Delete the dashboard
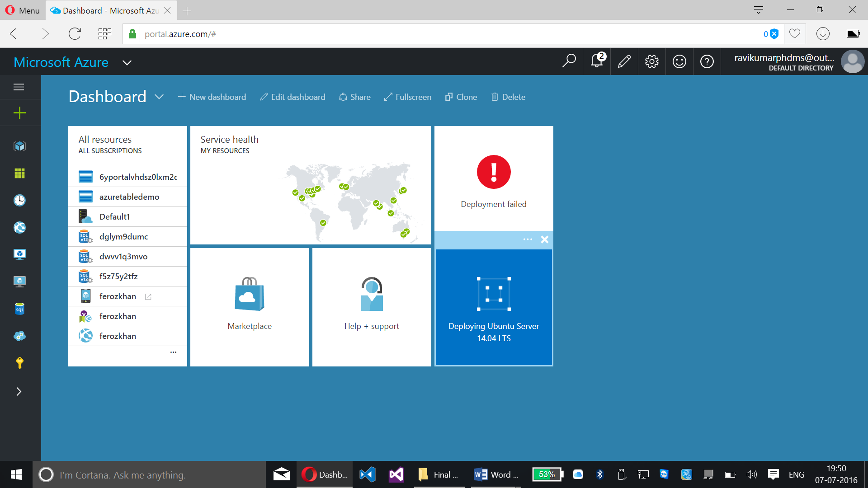The image size is (868, 488). pyautogui.click(x=508, y=97)
